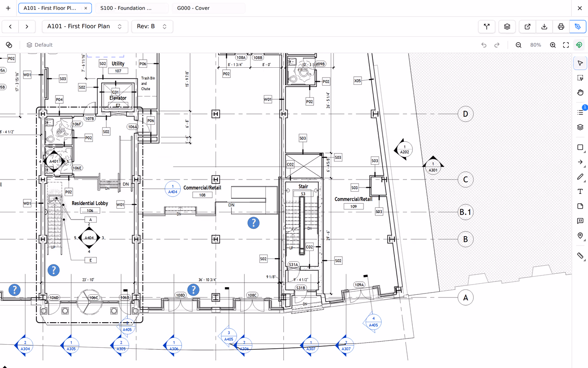
Task: Click the compare revisions branch icon
Action: pyautogui.click(x=487, y=26)
